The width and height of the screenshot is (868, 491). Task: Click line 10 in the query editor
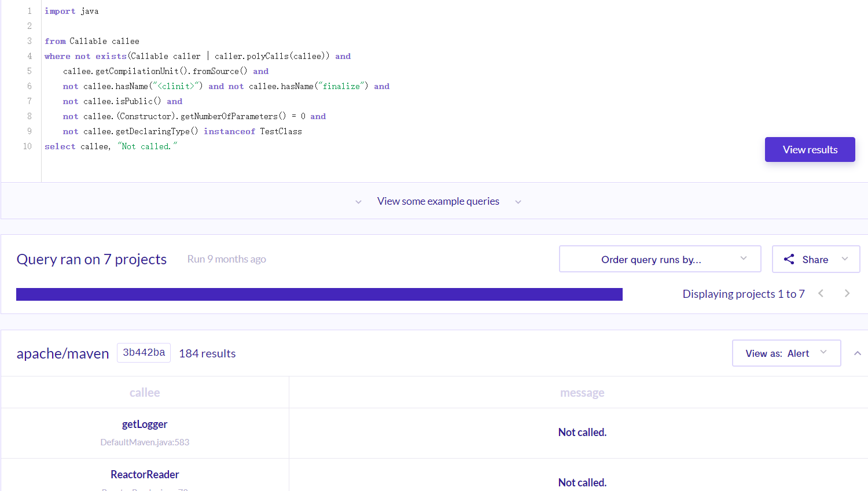pos(111,146)
